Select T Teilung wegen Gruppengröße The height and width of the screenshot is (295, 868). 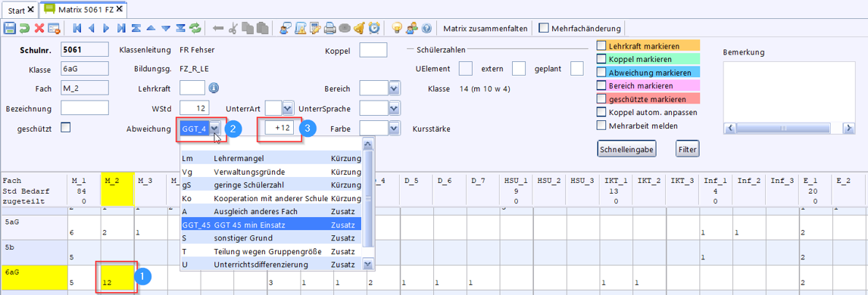(271, 251)
